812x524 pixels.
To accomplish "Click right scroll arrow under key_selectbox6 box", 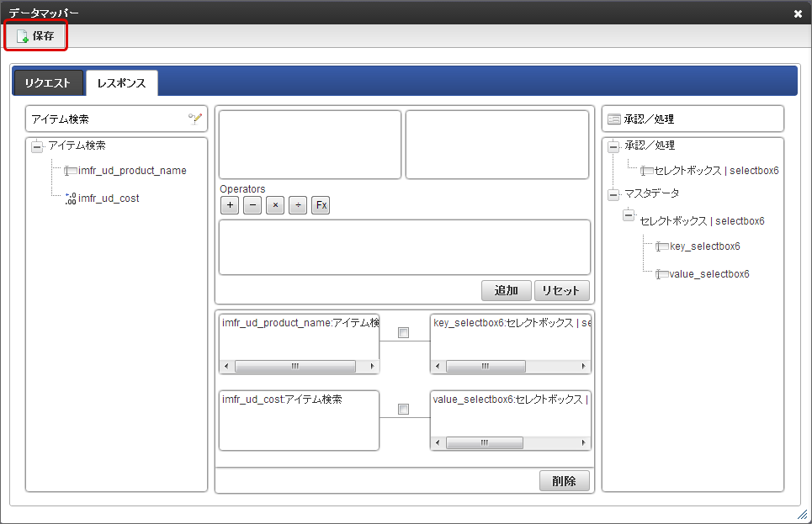I will [583, 366].
